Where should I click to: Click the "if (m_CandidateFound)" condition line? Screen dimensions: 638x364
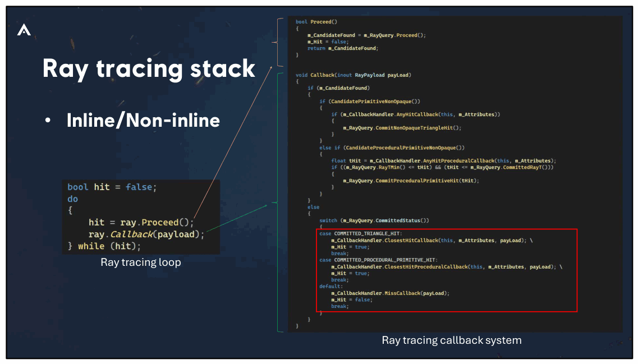(338, 88)
